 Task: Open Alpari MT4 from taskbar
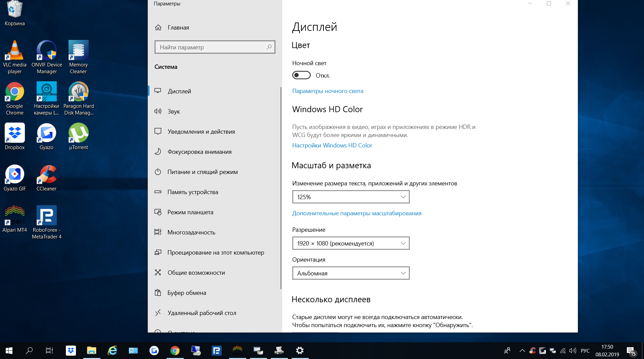[x=238, y=351]
